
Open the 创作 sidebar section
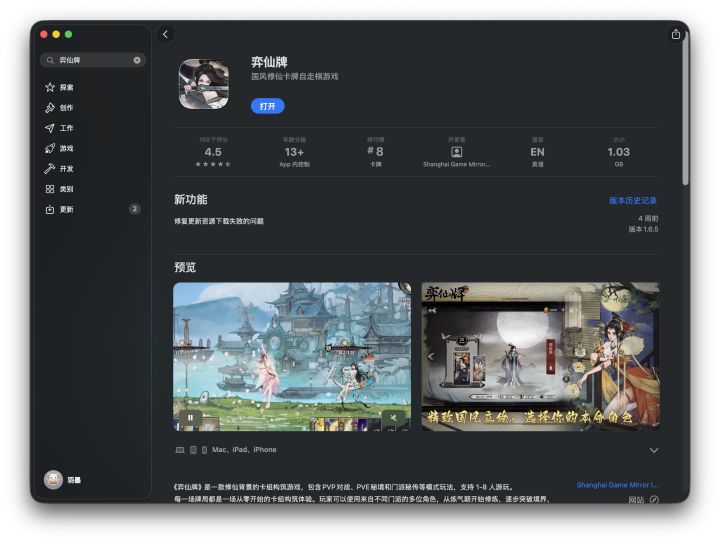[93, 107]
